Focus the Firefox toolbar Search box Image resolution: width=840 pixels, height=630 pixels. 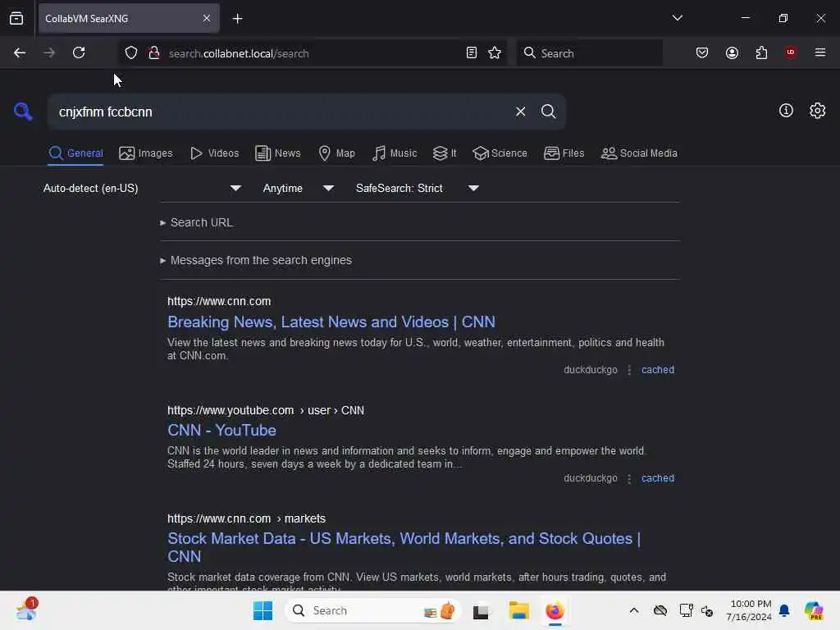(x=589, y=52)
